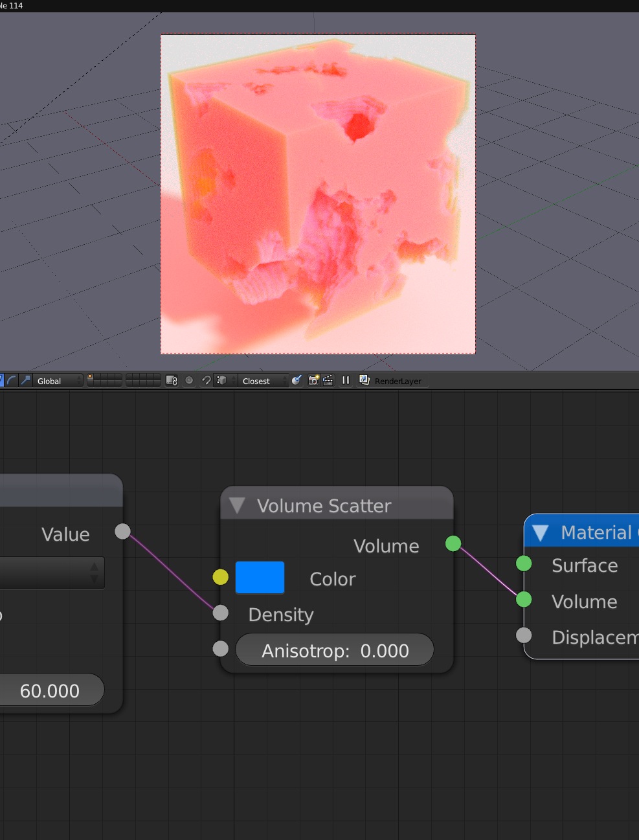Select the rotate manipulator arc icon
This screenshot has width=639, height=840.
12,381
